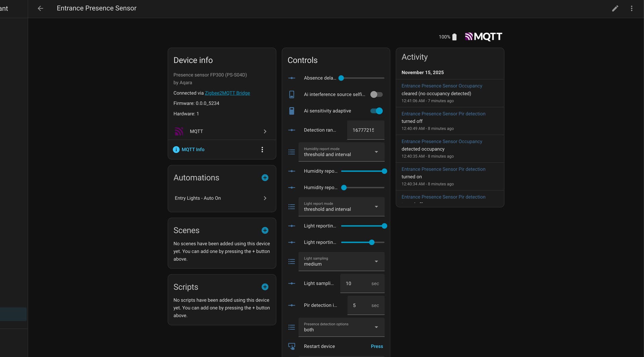This screenshot has height=357, width=644.
Task: Click the icon beside Ai sensitivity adaptive
Action: 292,111
